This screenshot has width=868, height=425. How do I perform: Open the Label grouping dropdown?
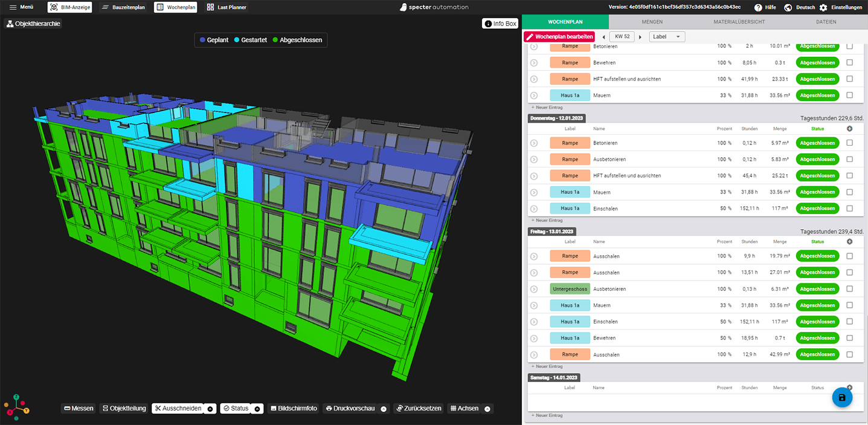(667, 37)
